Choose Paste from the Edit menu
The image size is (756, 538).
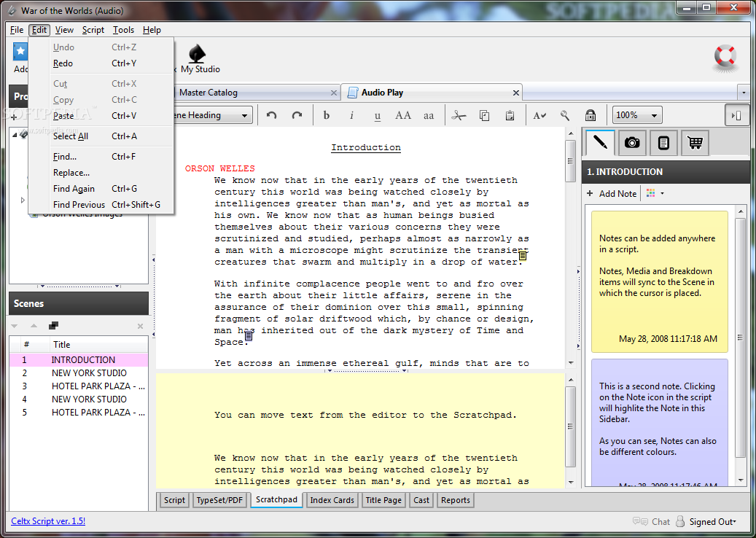tap(101, 116)
